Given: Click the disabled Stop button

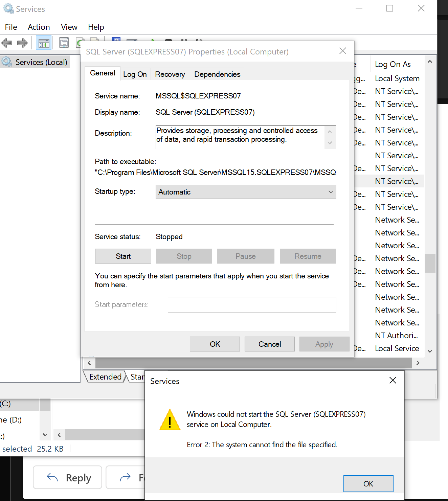Looking at the screenshot, I should click(x=184, y=256).
